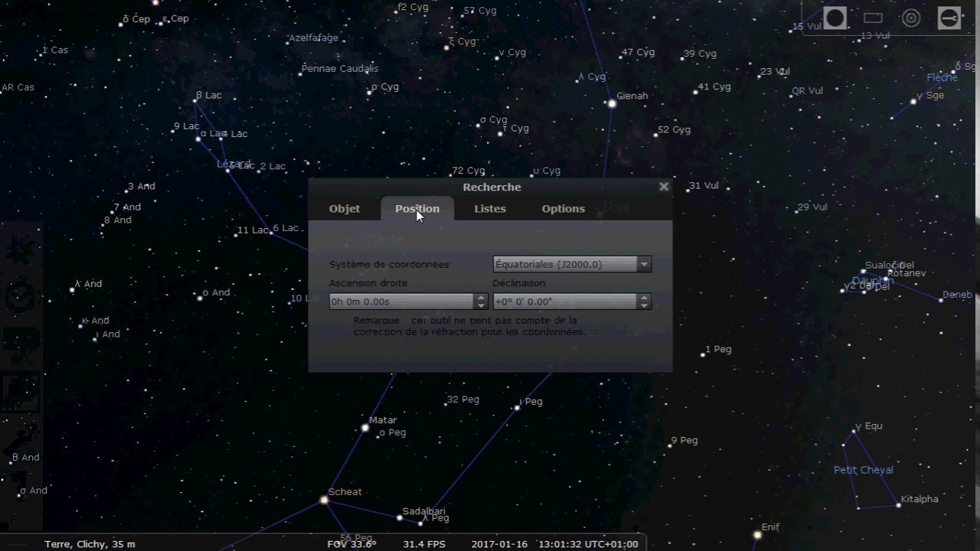The height and width of the screenshot is (551, 980).
Task: Select the Position tab
Action: pos(417,208)
